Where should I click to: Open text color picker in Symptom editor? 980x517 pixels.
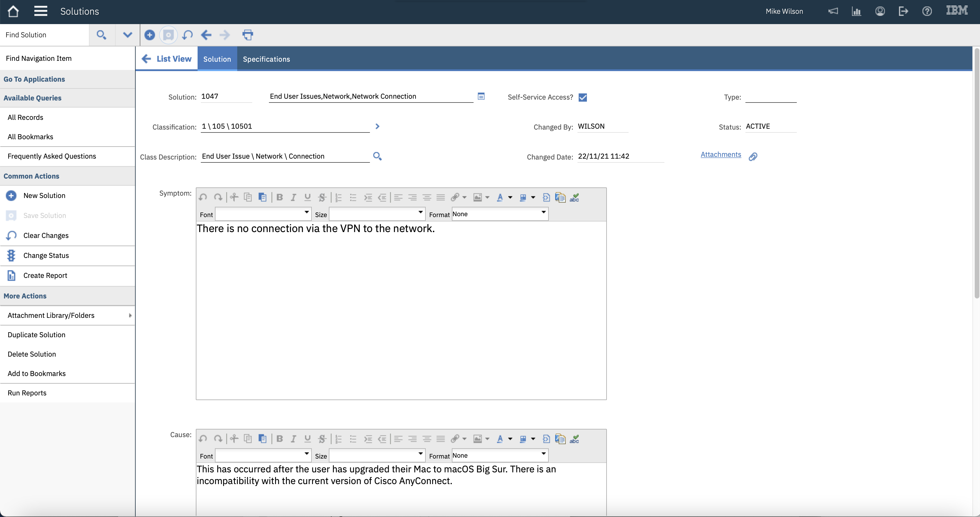pos(510,198)
